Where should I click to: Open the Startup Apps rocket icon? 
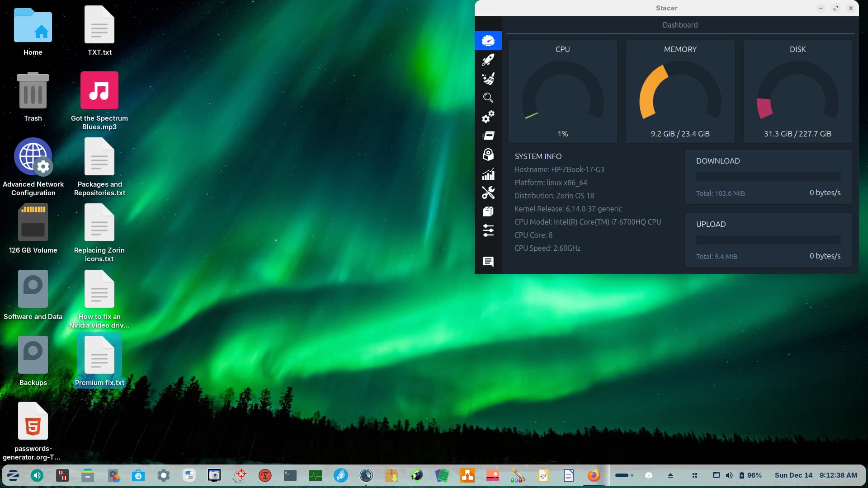(x=488, y=60)
